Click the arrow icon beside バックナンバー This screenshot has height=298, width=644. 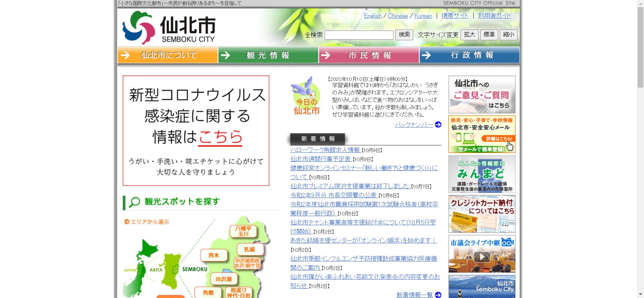coord(438,125)
